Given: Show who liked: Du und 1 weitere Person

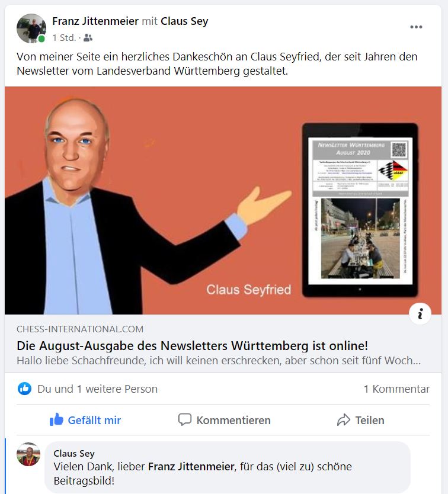Looking at the screenshot, I should pos(97,389).
